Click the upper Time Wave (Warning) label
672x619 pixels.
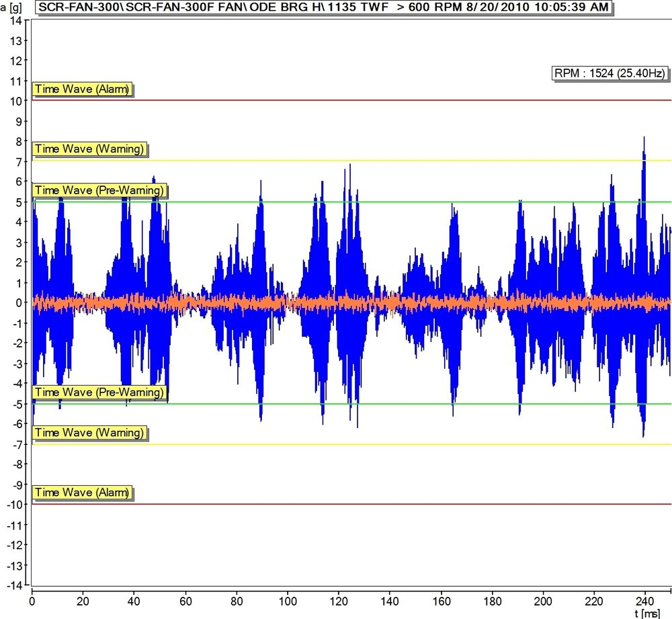click(x=90, y=149)
